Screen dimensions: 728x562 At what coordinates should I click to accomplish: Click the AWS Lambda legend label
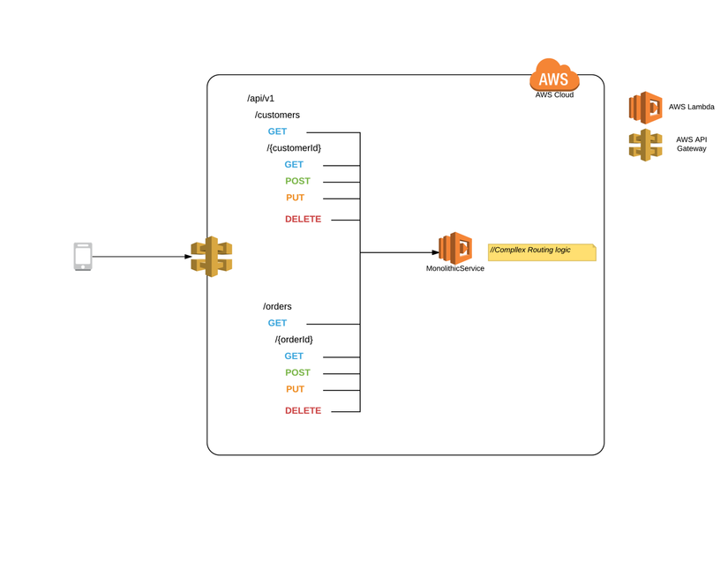[x=691, y=107]
